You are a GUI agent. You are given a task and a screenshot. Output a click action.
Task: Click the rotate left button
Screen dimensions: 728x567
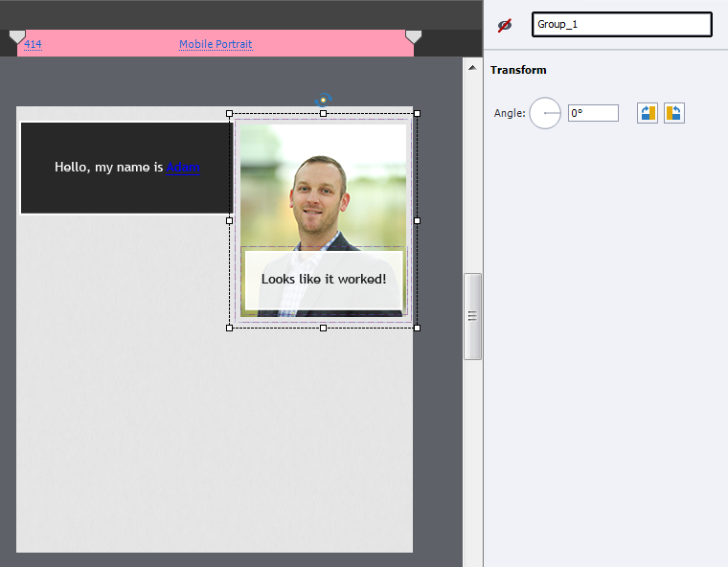point(674,113)
